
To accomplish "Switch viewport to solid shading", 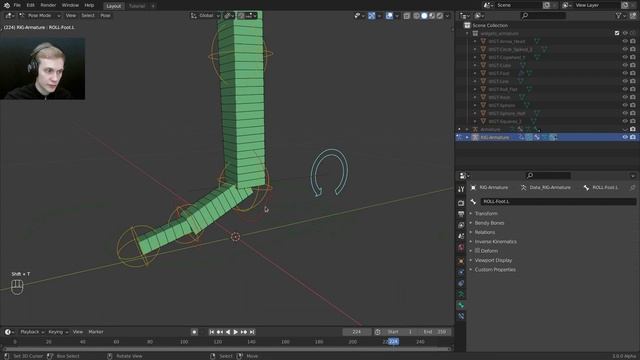I will pyautogui.click(x=424, y=16).
